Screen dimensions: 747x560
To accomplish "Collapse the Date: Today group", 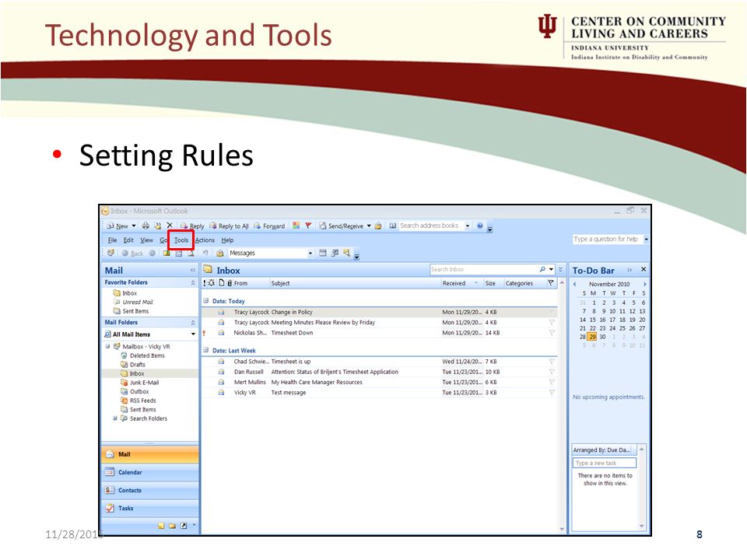I will tap(205, 301).
